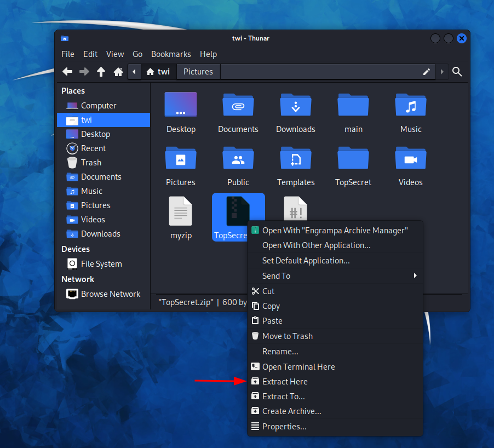Image resolution: width=494 pixels, height=448 pixels.
Task: Go up to the parent folder
Action: tap(101, 72)
